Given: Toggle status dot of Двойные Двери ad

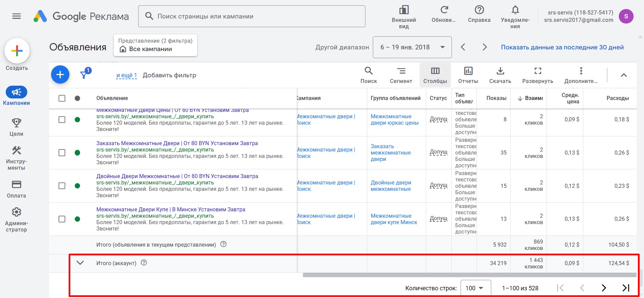Looking at the screenshot, I should pos(77,186).
